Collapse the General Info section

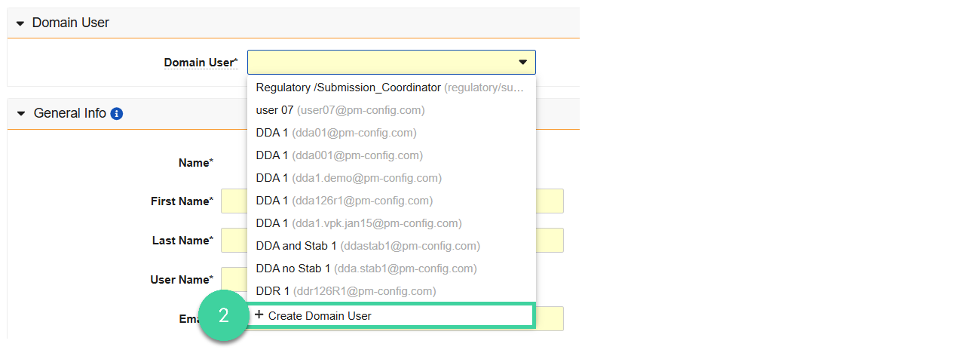tap(20, 114)
